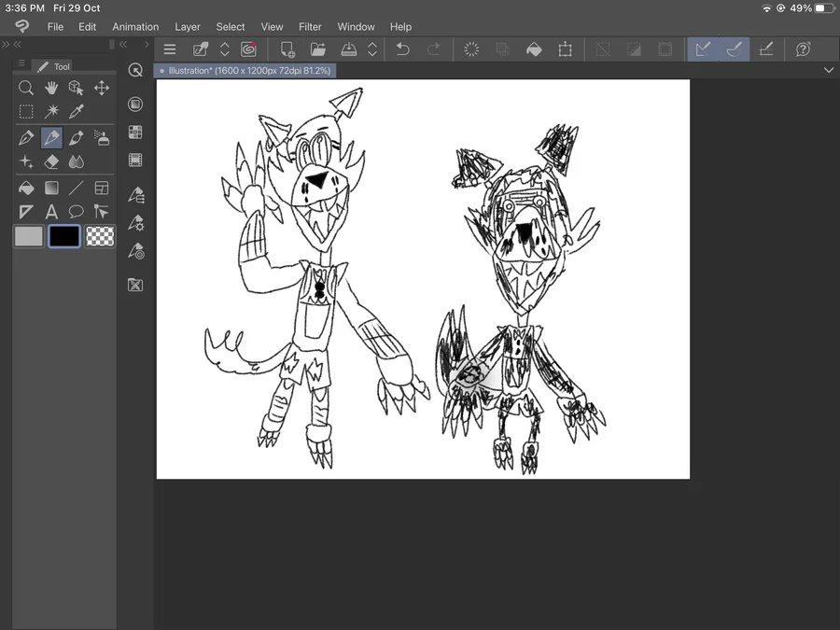Open the film strip palette icon

click(x=135, y=160)
